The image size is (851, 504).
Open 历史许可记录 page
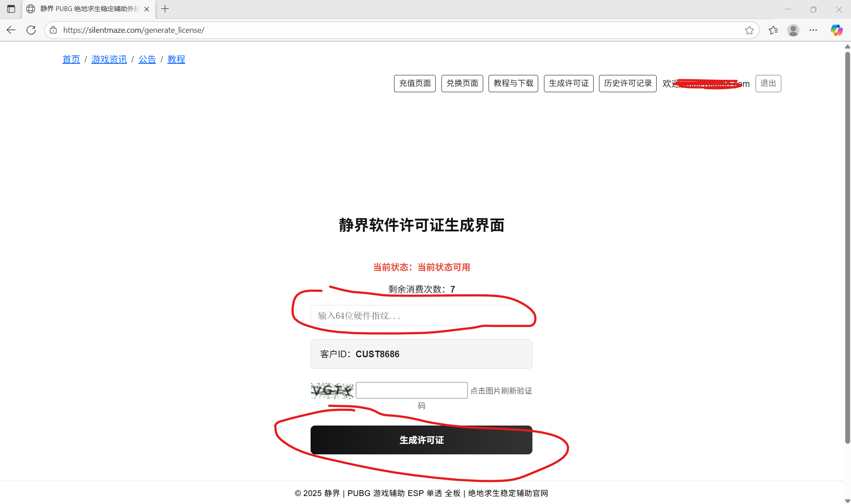627,83
